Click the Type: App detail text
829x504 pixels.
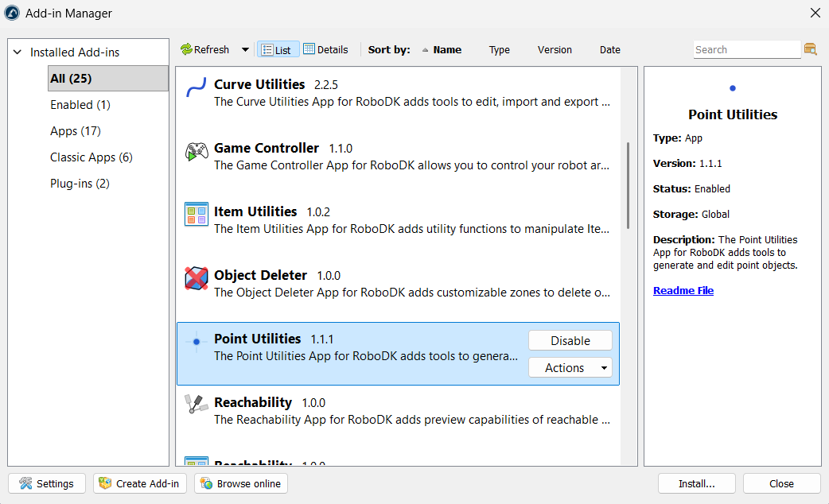click(x=678, y=138)
